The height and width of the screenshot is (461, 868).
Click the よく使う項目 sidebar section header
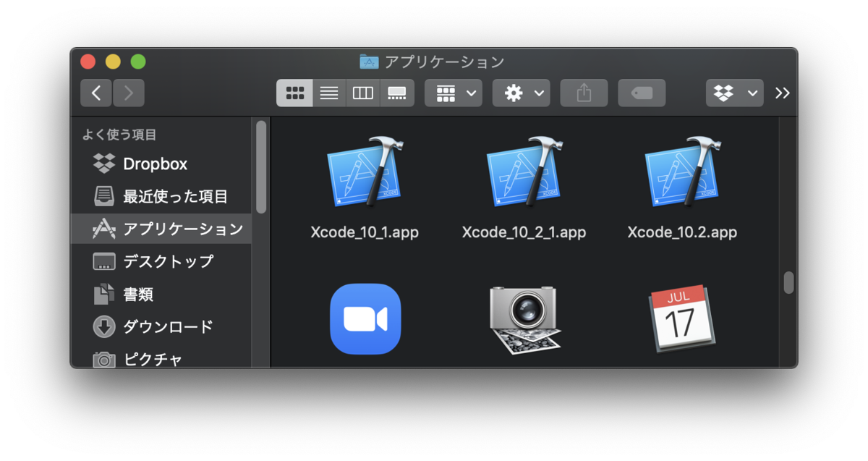(119, 135)
